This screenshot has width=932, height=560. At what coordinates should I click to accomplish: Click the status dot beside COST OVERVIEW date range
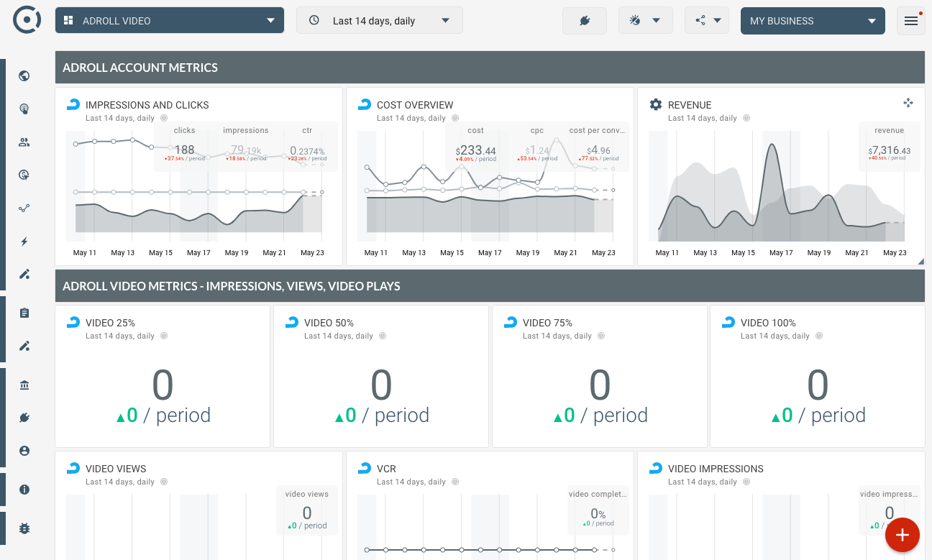pos(455,118)
